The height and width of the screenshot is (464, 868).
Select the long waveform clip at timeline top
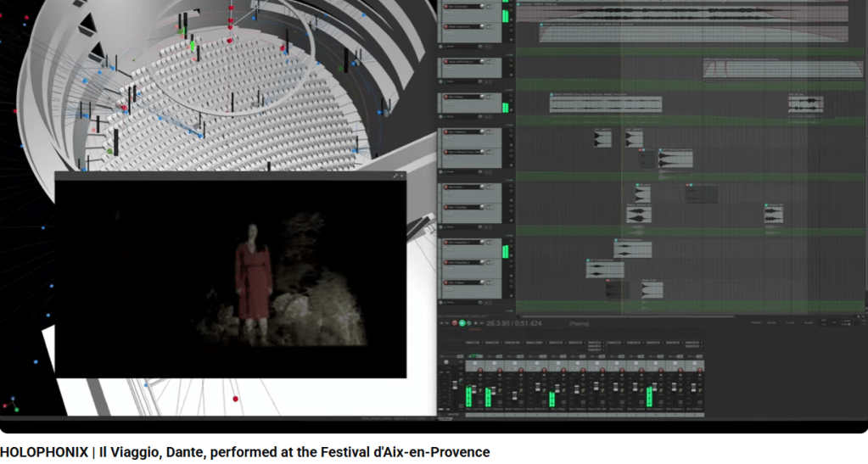(692, 14)
